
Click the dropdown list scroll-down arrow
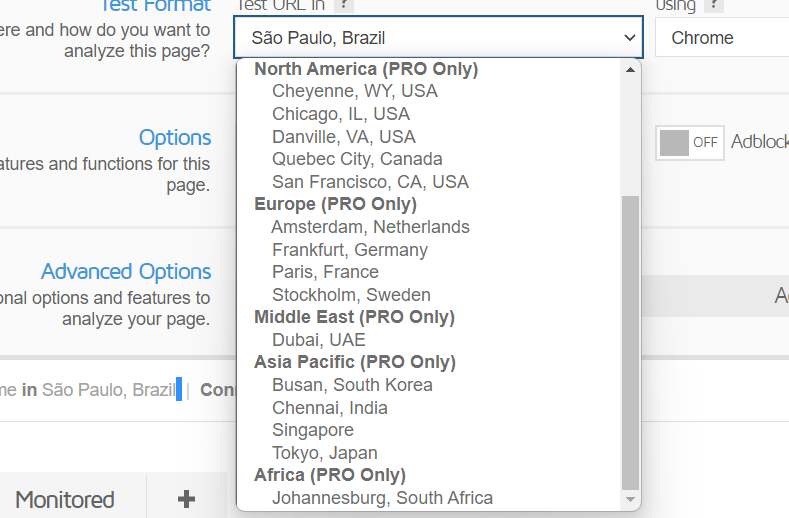[630, 499]
